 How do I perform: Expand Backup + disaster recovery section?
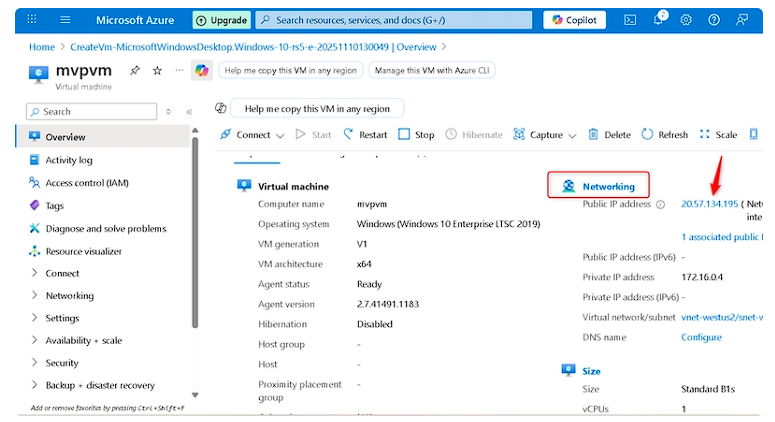click(99, 385)
